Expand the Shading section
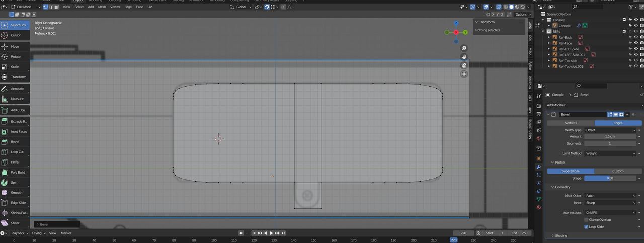The height and width of the screenshot is (243, 644). click(x=560, y=235)
